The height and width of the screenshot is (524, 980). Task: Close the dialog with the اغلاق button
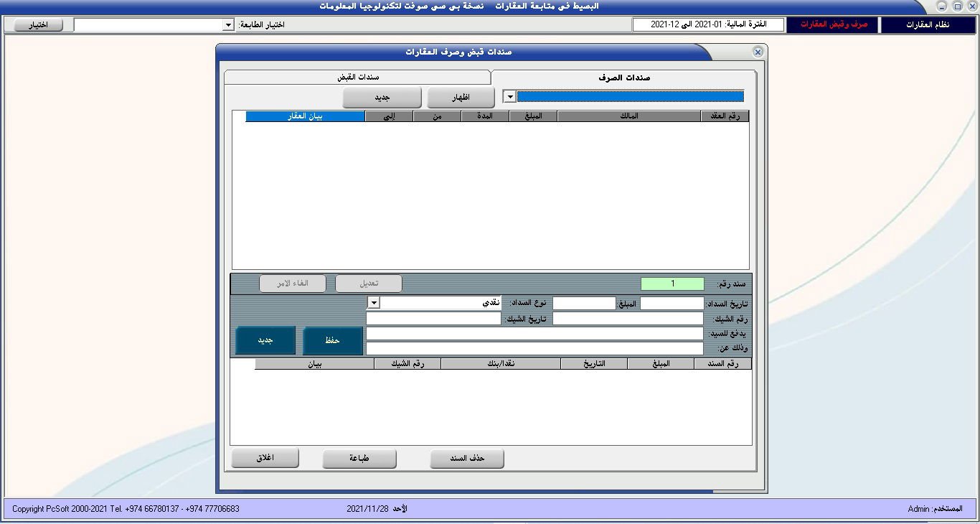click(x=265, y=458)
